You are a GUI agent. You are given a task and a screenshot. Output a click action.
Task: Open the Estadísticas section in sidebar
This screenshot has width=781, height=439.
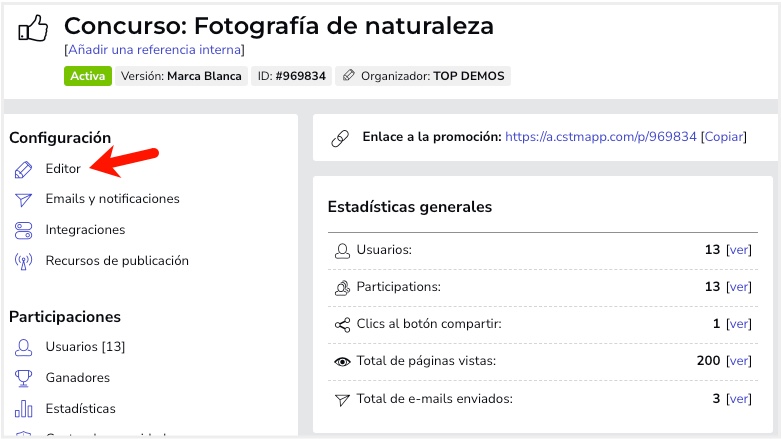81,408
